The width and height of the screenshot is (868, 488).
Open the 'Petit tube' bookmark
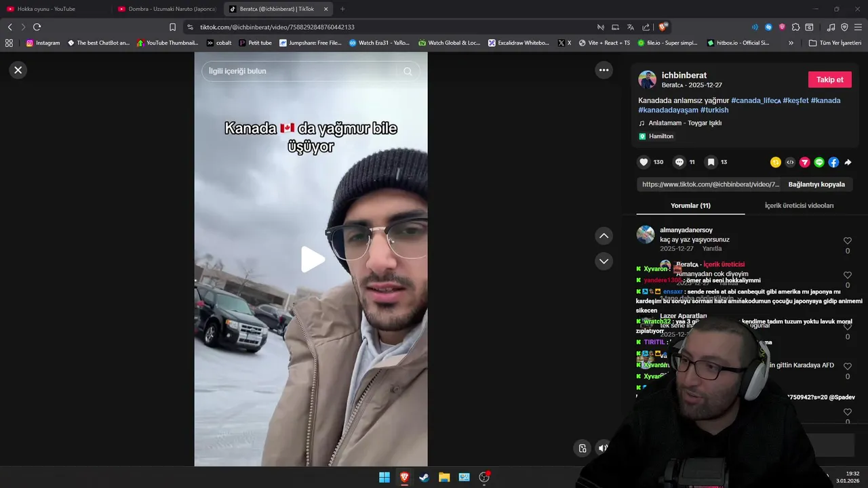[x=255, y=43]
